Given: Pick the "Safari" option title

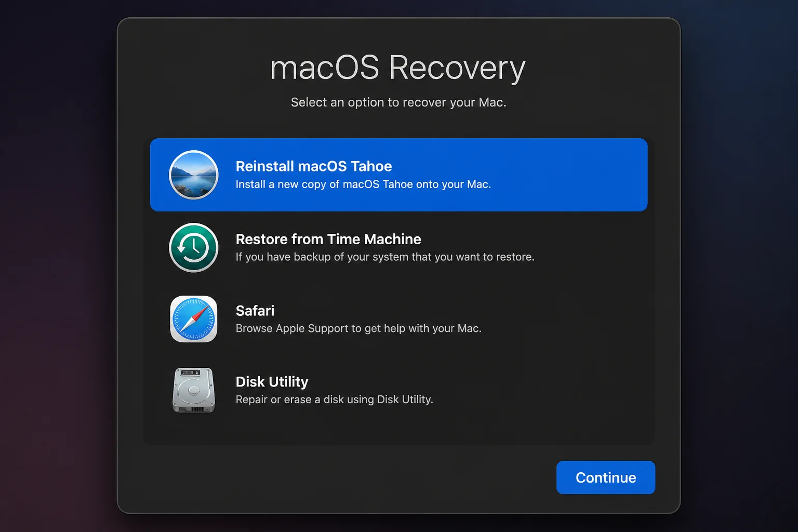Looking at the screenshot, I should (255, 311).
